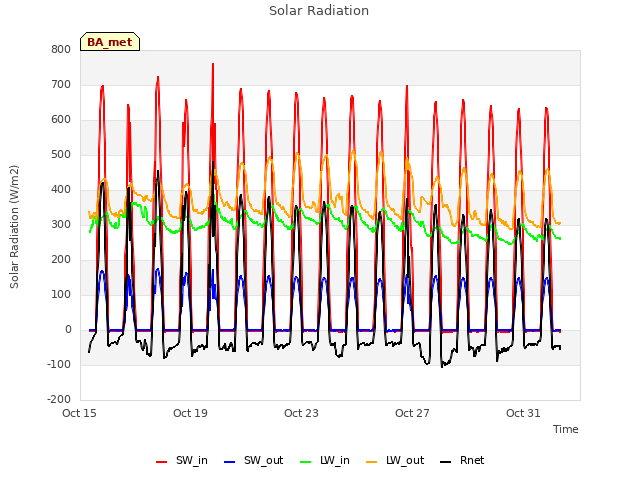Image resolution: width=640 pixels, height=480 pixels.
Task: Select the Oct 23 x-axis tick label
Action: point(301,413)
